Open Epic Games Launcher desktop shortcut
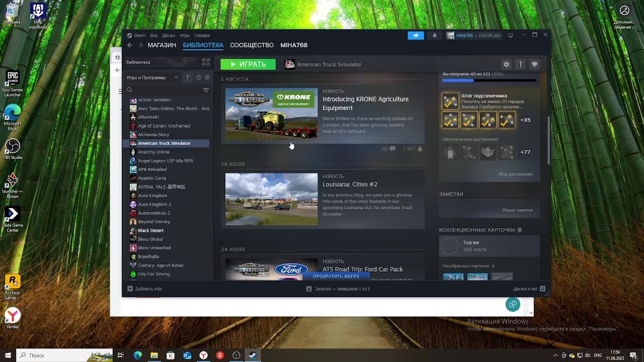The height and width of the screenshot is (362, 644). pos(13,84)
